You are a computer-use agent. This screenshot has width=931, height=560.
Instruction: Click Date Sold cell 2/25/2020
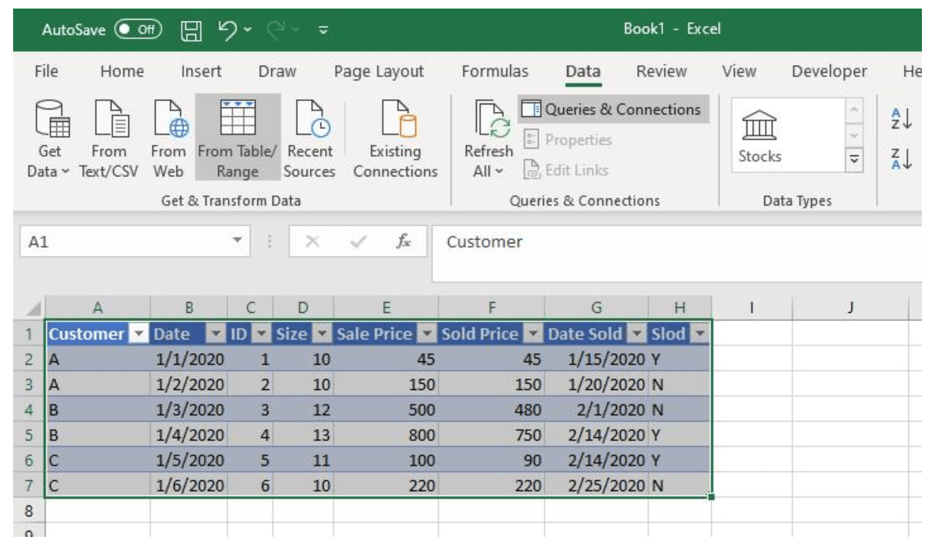pyautogui.click(x=596, y=485)
